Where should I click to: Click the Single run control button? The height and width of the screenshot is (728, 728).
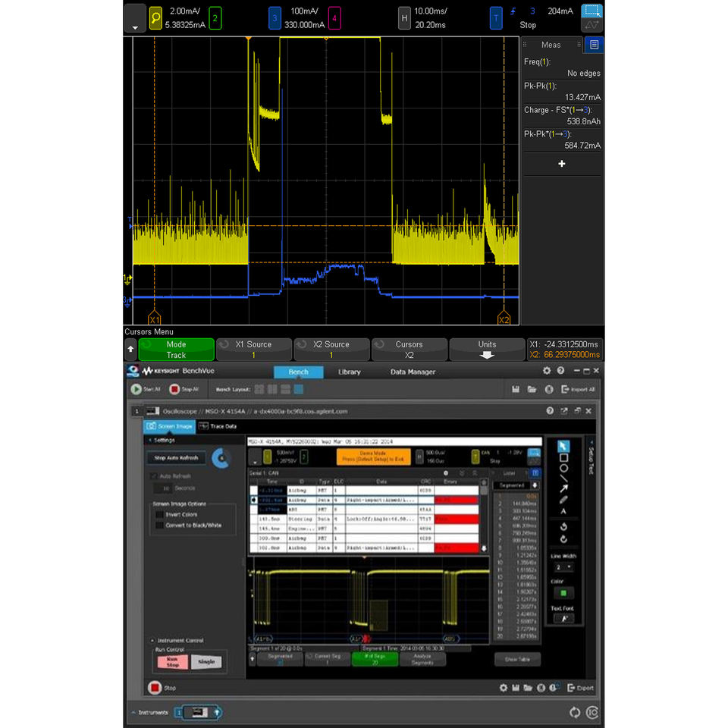pos(206,661)
